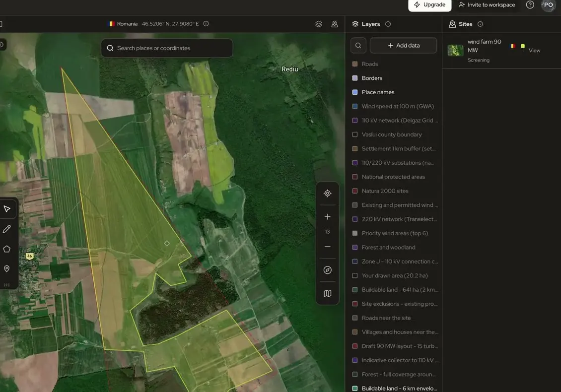
Task: Show coordinates info tooltip icon
Action: (206, 24)
